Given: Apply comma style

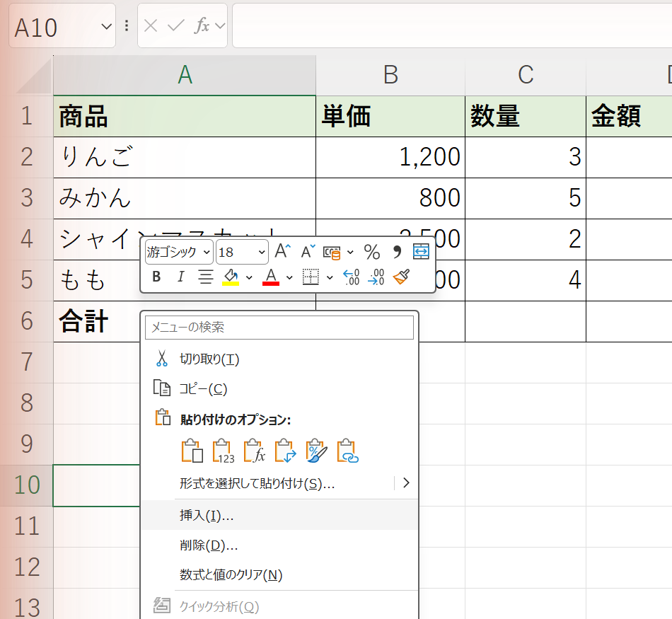Looking at the screenshot, I should [397, 252].
